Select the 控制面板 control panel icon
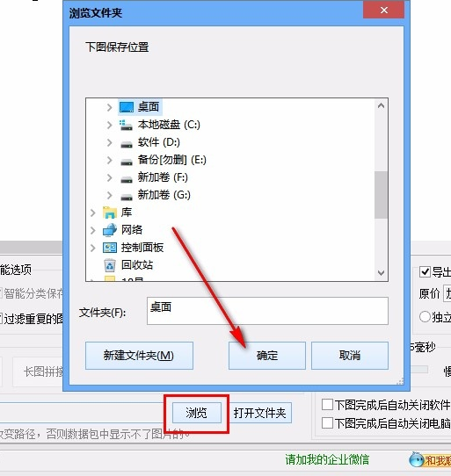The image size is (451, 476). (110, 248)
